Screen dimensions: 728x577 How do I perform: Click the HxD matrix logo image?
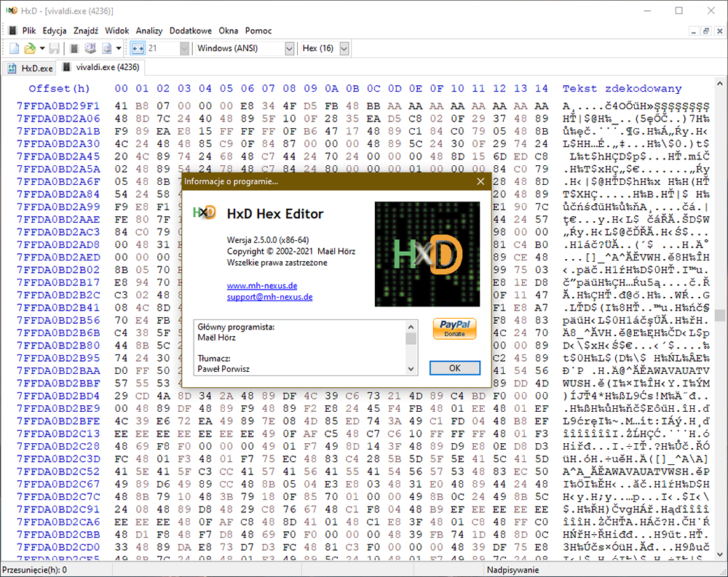(427, 254)
